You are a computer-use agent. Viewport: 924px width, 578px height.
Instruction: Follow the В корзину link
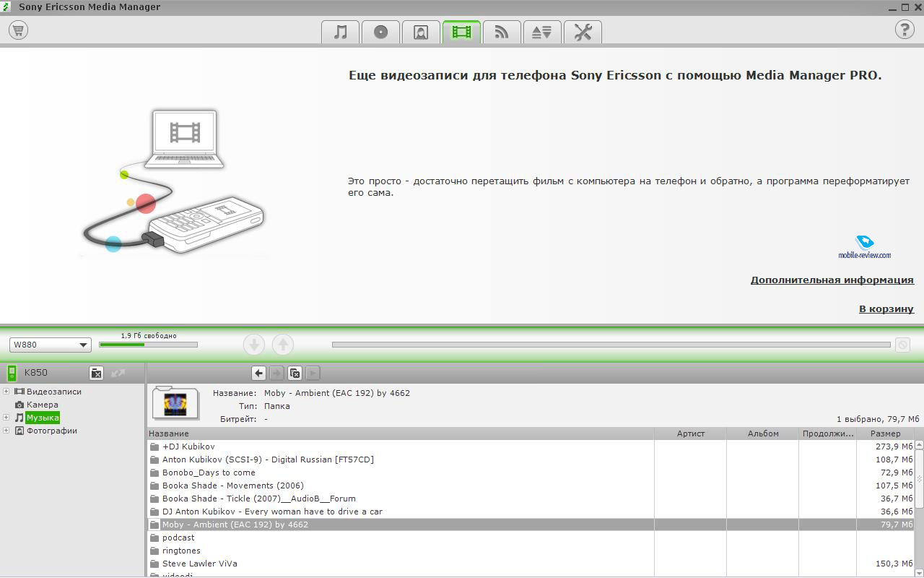click(886, 309)
